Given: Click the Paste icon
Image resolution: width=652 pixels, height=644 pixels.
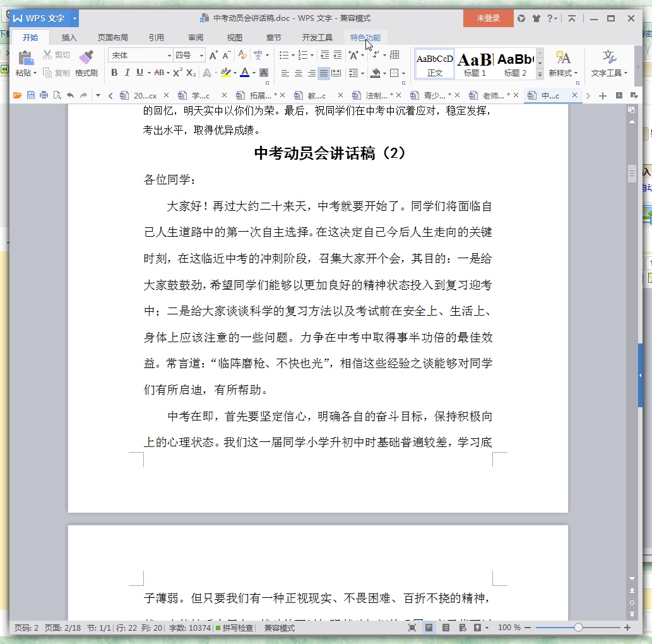Looking at the screenshot, I should click(x=25, y=58).
